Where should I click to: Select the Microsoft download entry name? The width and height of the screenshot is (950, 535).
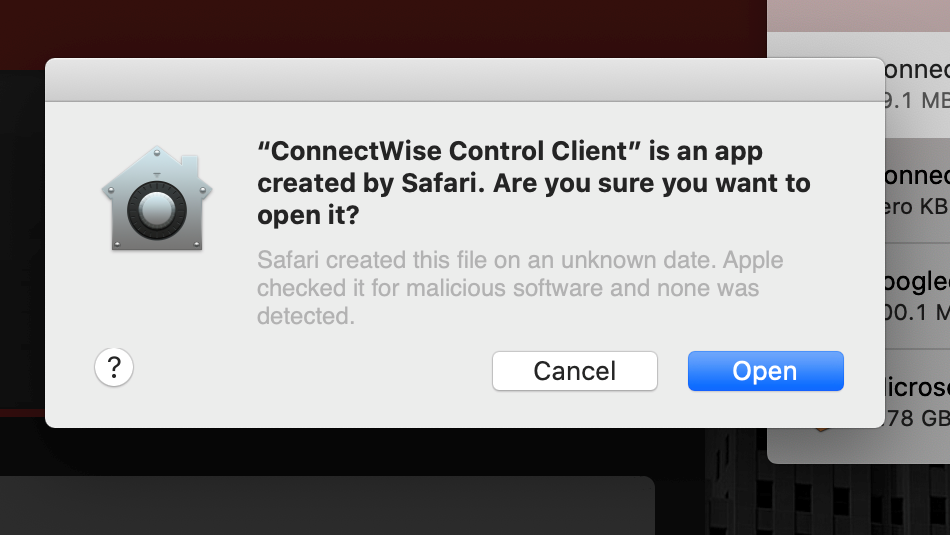pyautogui.click(x=917, y=387)
